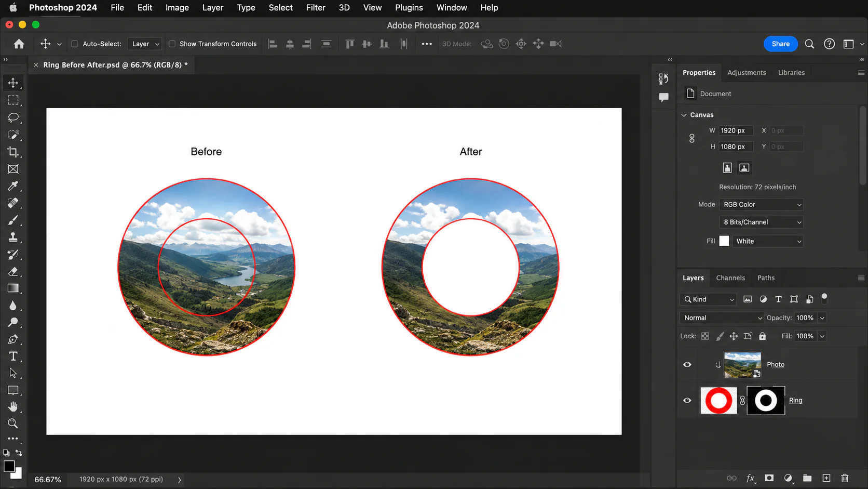
Task: Open the Libraries tab
Action: (x=791, y=73)
